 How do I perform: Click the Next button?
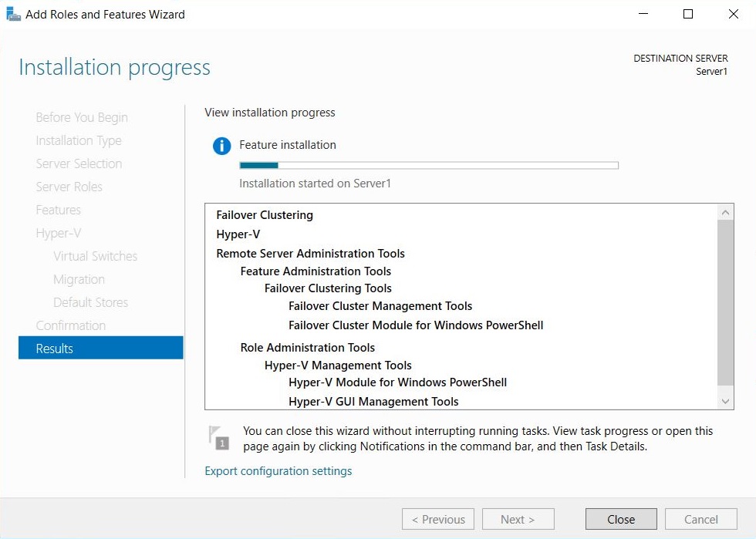pos(518,519)
